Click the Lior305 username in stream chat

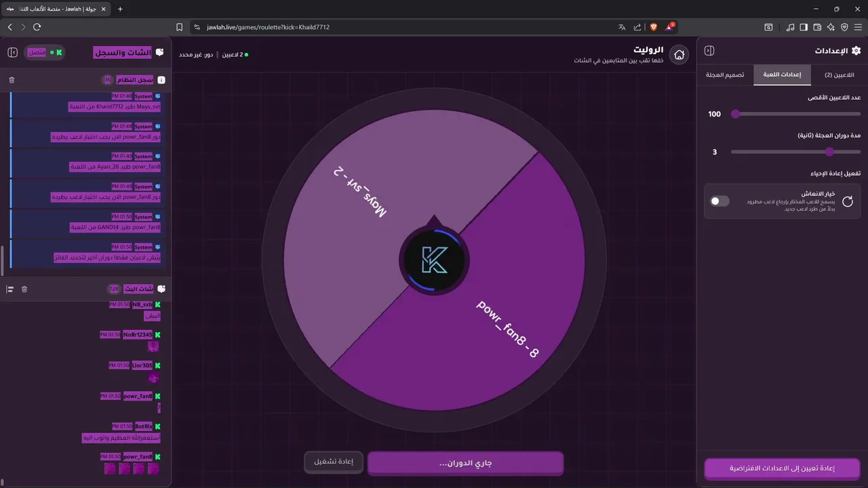pyautogui.click(x=142, y=365)
